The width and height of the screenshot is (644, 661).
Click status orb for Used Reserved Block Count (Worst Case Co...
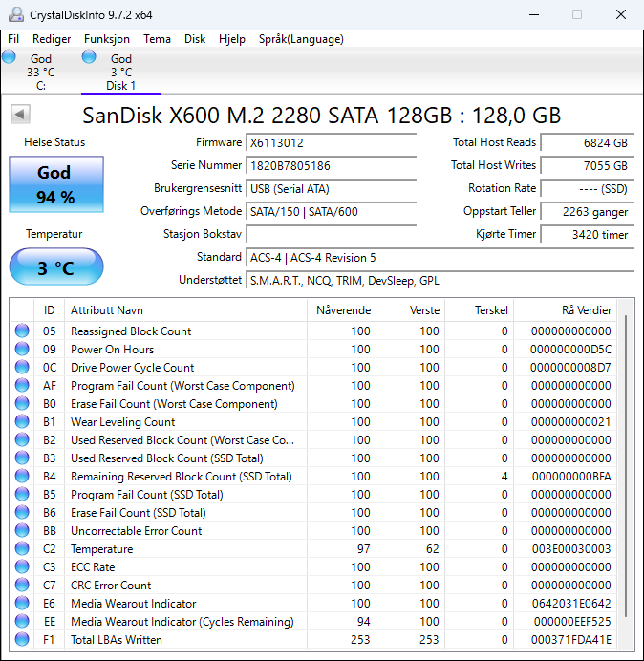22,439
